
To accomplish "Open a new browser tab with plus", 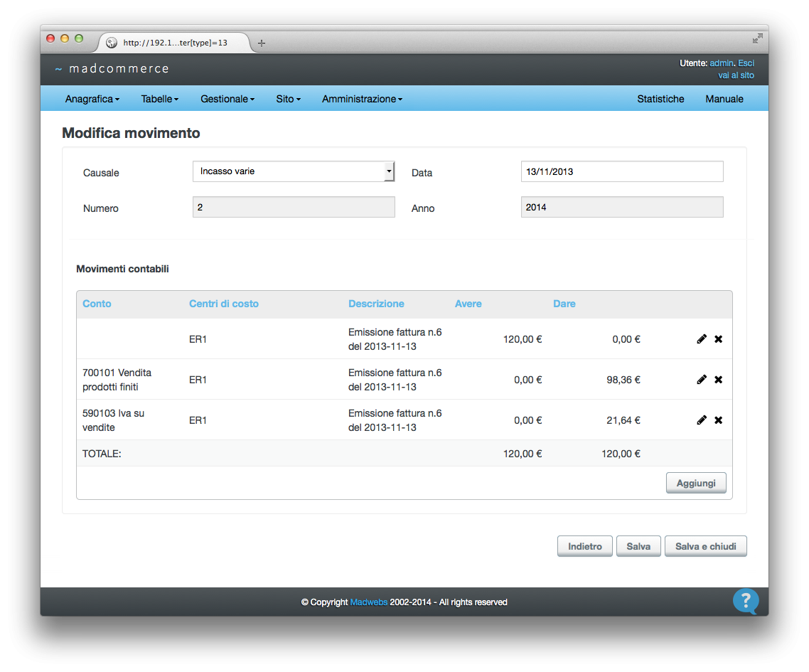I will [x=262, y=43].
